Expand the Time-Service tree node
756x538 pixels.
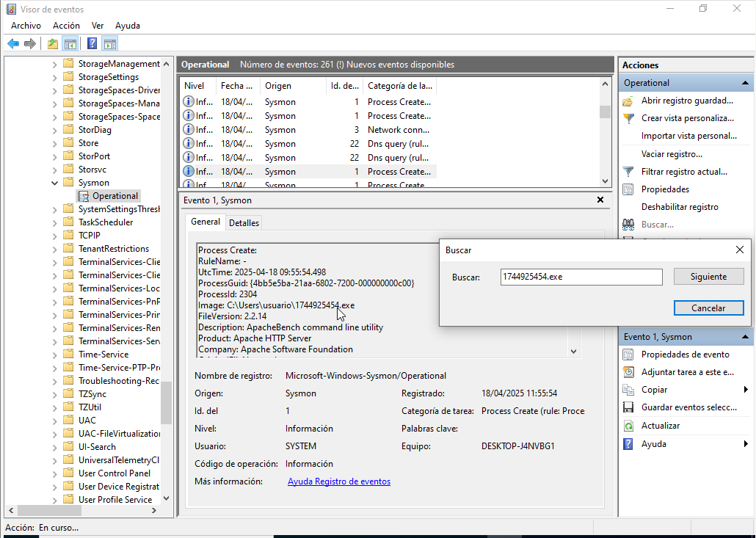pos(54,355)
